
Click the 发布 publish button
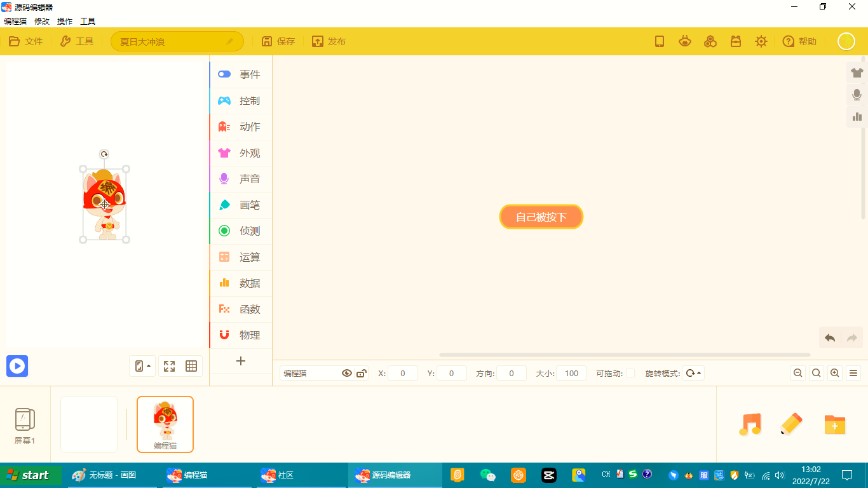click(x=329, y=41)
